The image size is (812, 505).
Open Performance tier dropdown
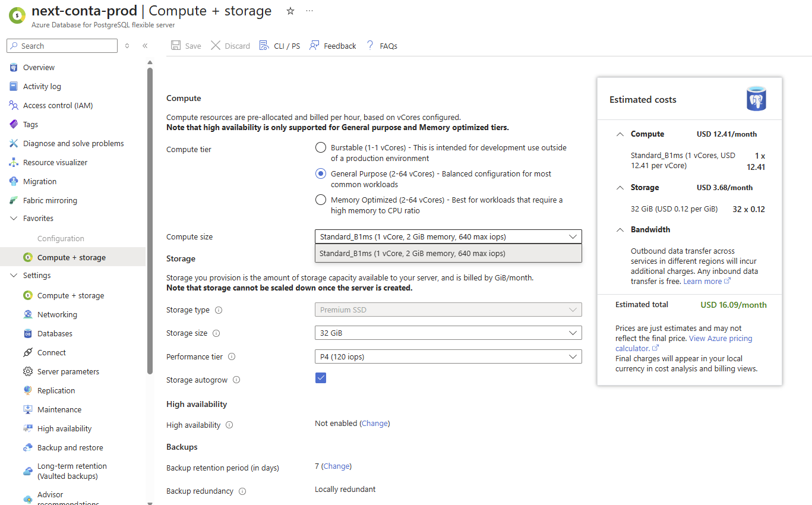click(x=448, y=357)
